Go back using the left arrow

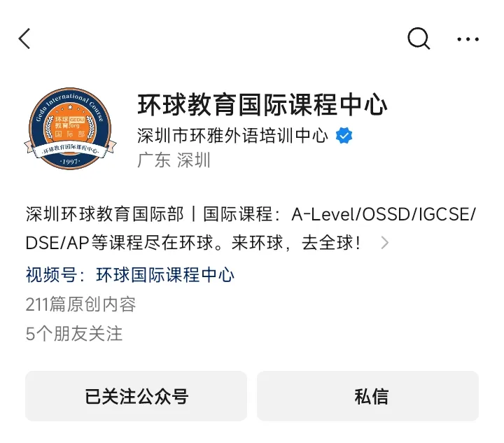(x=24, y=38)
